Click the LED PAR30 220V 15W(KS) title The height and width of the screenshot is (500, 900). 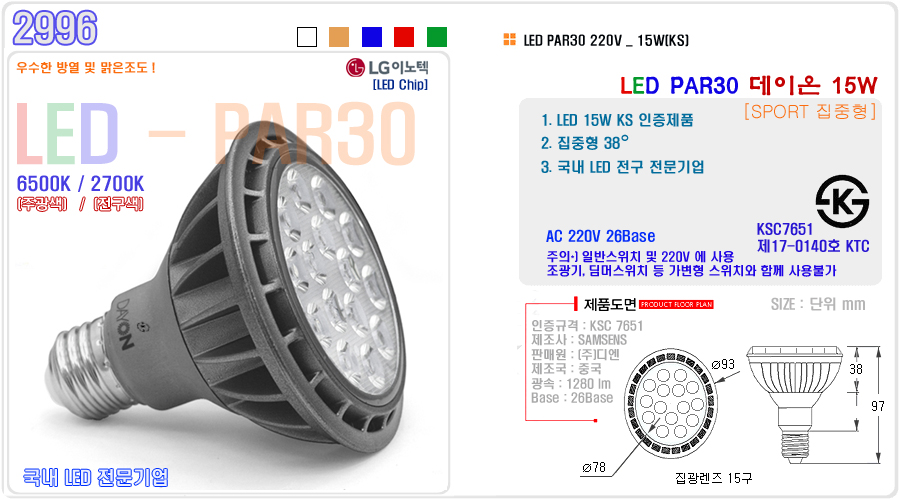606,40
